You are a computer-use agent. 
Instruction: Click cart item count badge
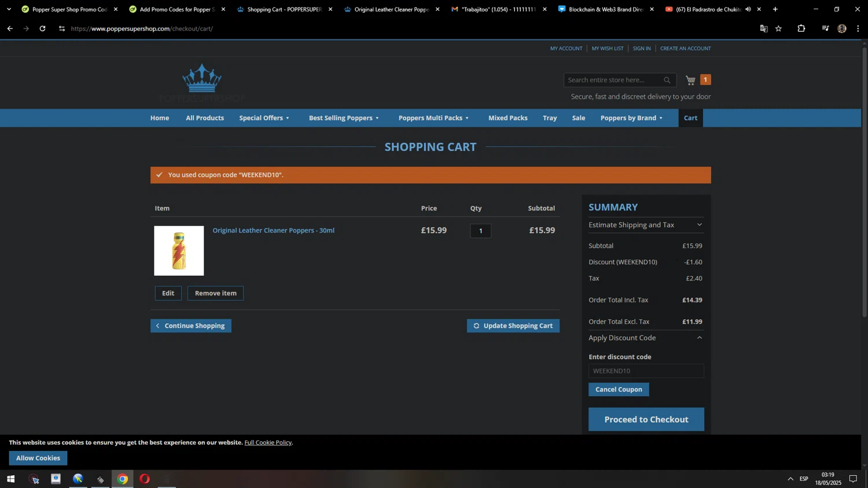pos(705,80)
